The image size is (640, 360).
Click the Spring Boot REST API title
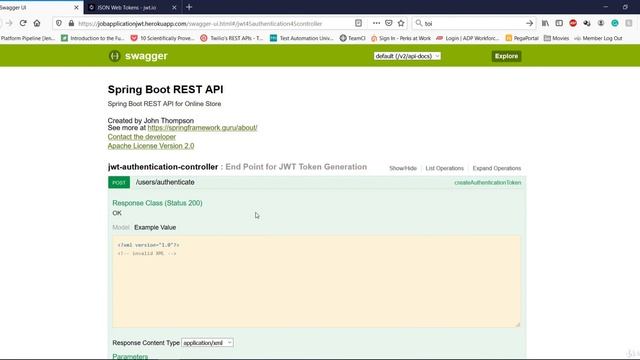tap(165, 89)
